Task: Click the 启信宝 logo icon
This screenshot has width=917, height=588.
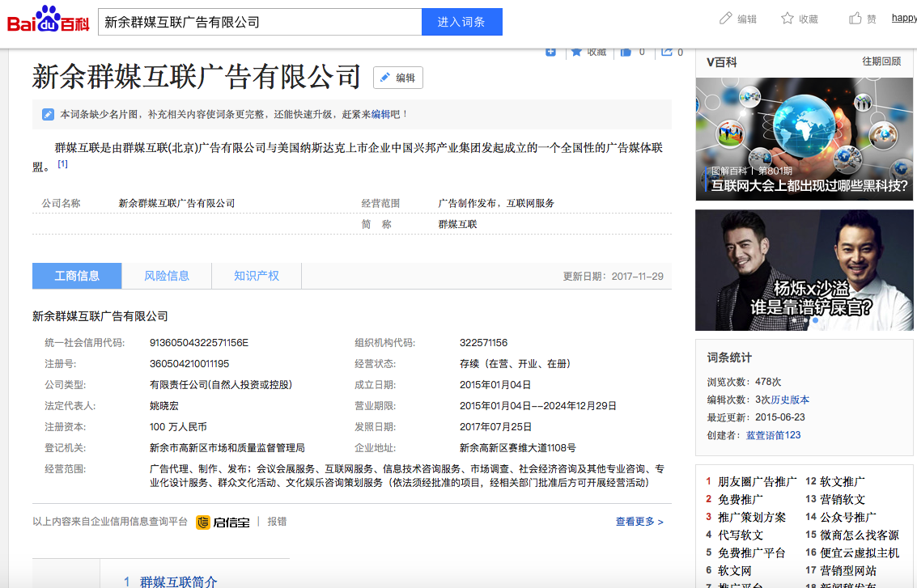Action: [203, 522]
